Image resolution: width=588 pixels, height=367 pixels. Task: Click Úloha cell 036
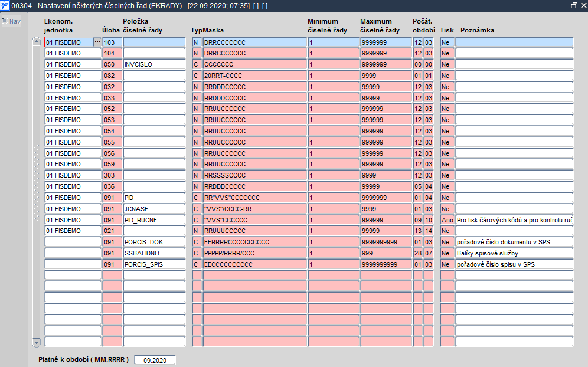coord(112,186)
